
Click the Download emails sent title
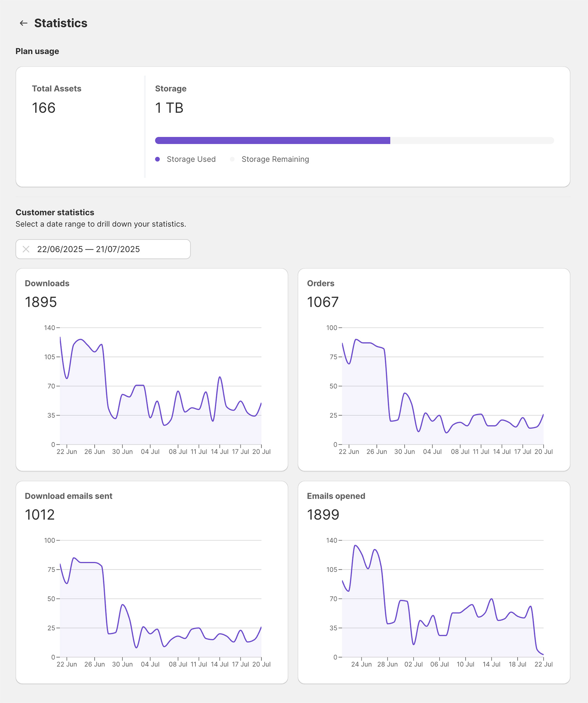click(68, 496)
